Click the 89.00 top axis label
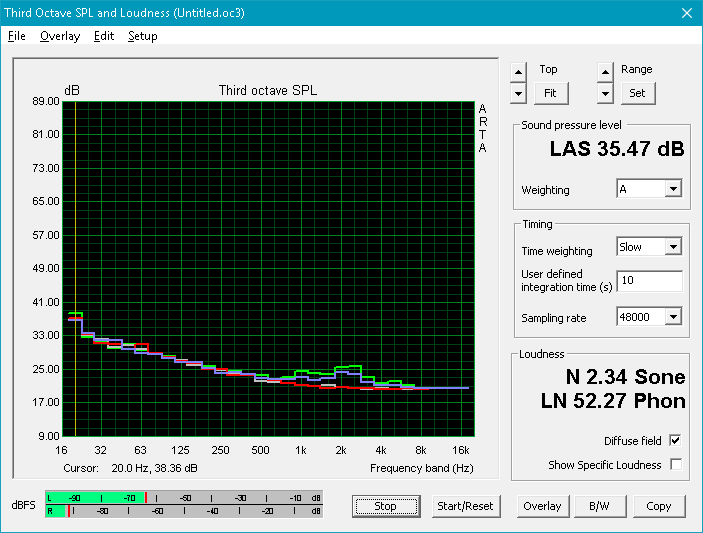 click(46, 101)
